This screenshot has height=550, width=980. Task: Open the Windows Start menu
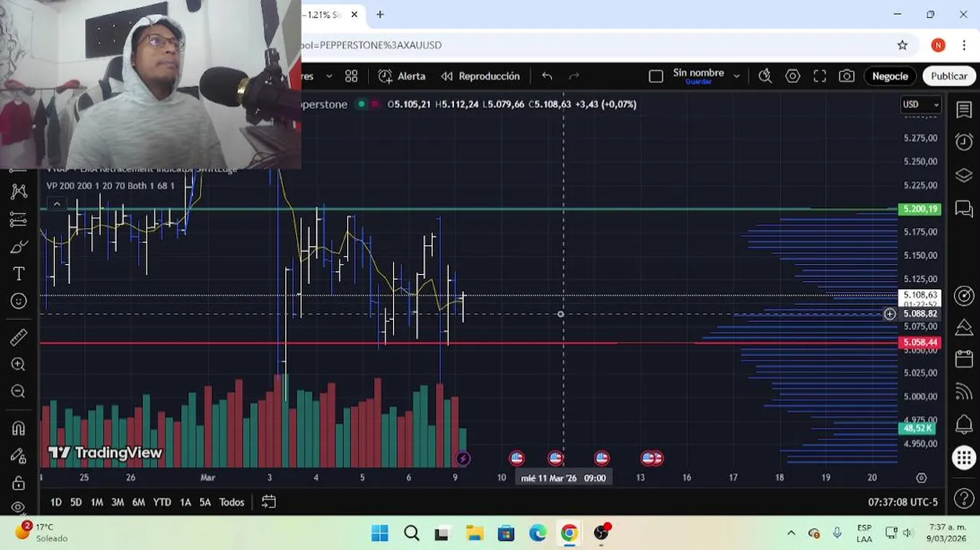pos(379,533)
